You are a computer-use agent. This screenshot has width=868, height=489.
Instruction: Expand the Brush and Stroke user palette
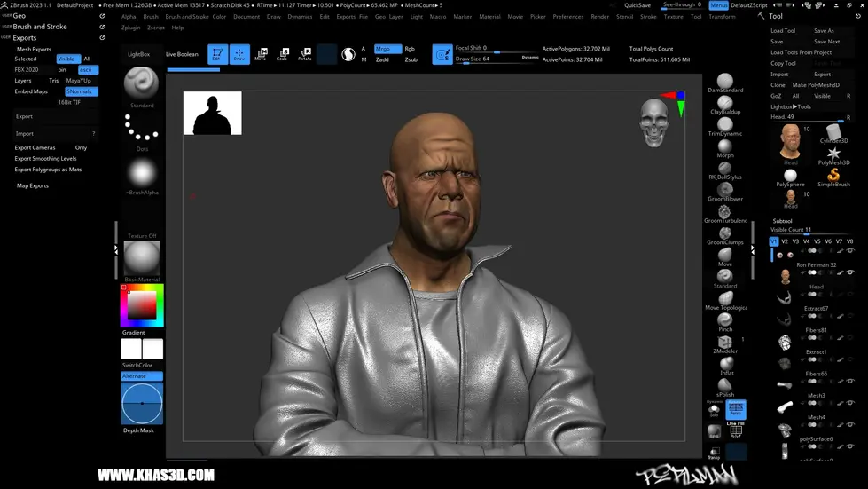coord(40,27)
